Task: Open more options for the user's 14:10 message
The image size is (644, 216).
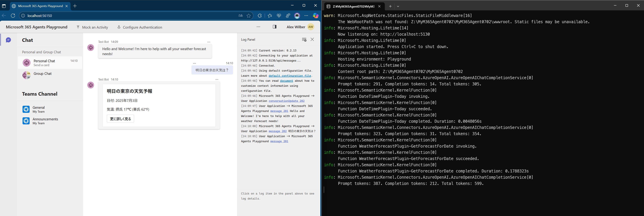Action: tap(194, 63)
